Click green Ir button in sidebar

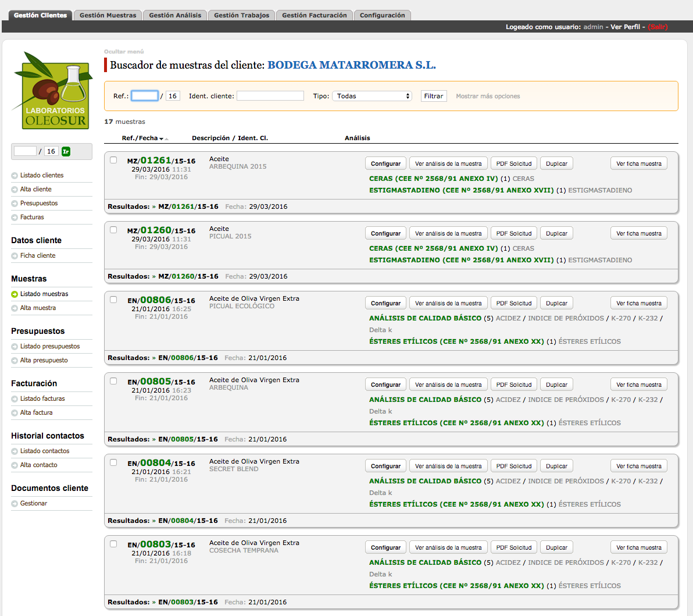pos(66,152)
